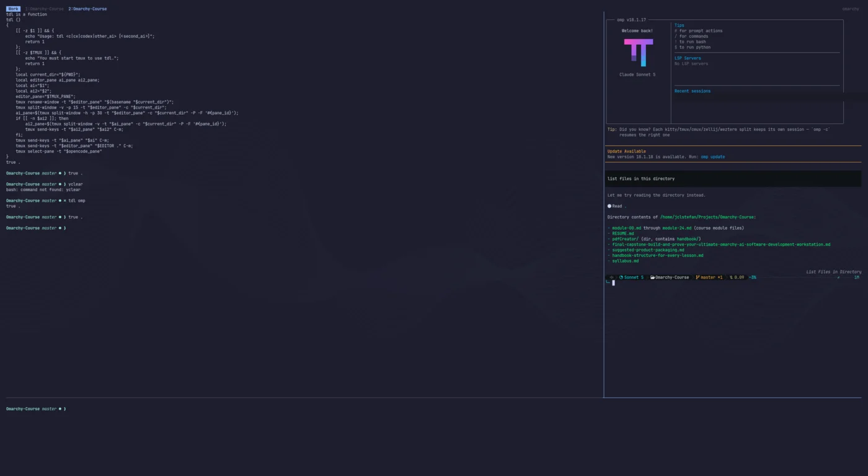Click the '% 0.09' usage indicator
This screenshot has height=476, width=868.
pos(737,277)
